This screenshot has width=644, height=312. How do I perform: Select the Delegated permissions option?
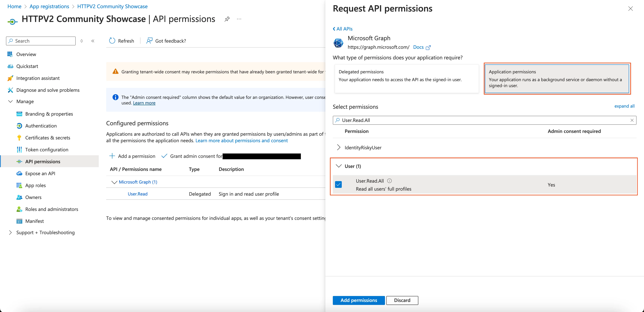point(406,79)
